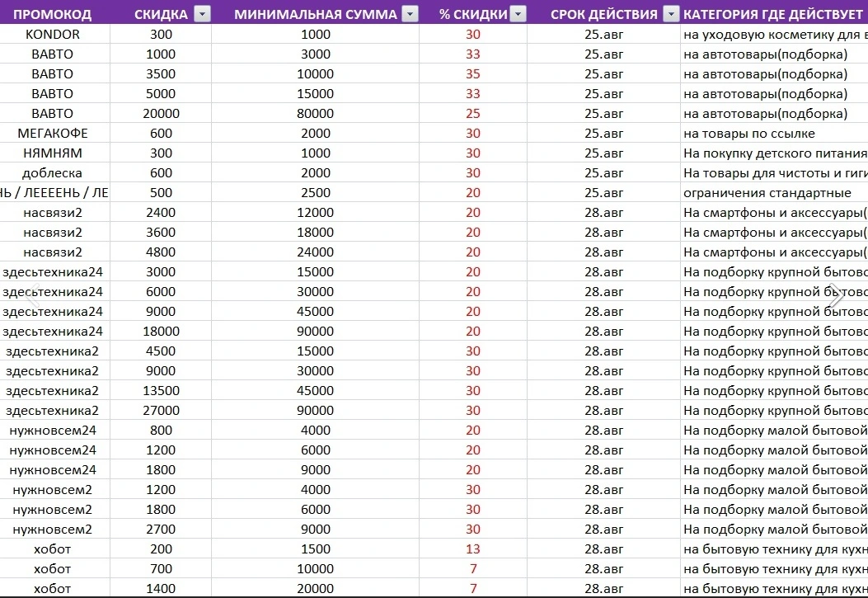Click discount cell 700 for хобот
Screen dimensions: 868x598
pos(161,569)
